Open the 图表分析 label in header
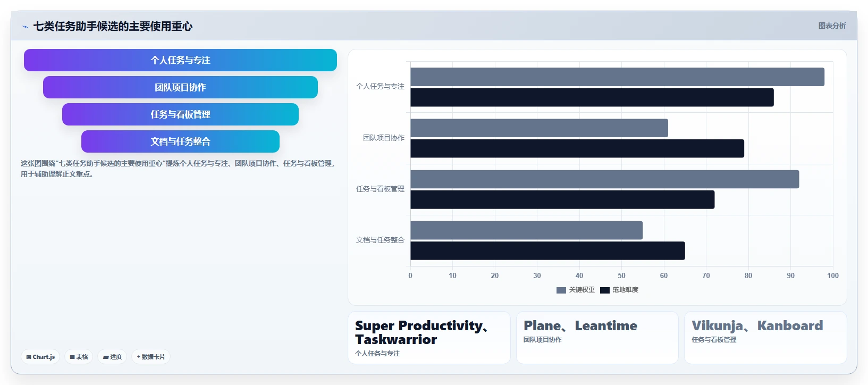The width and height of the screenshot is (868, 385). 832,26
